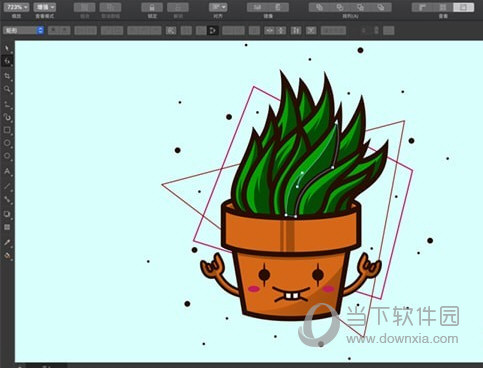
Task: Click the selected node at the leaf tip
Action: point(336,122)
